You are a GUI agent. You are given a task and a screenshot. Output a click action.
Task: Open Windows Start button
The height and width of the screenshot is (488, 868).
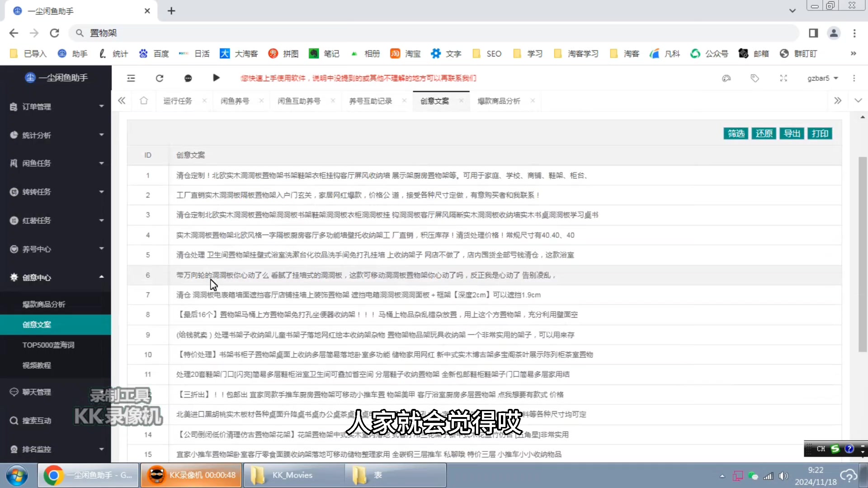click(x=17, y=475)
